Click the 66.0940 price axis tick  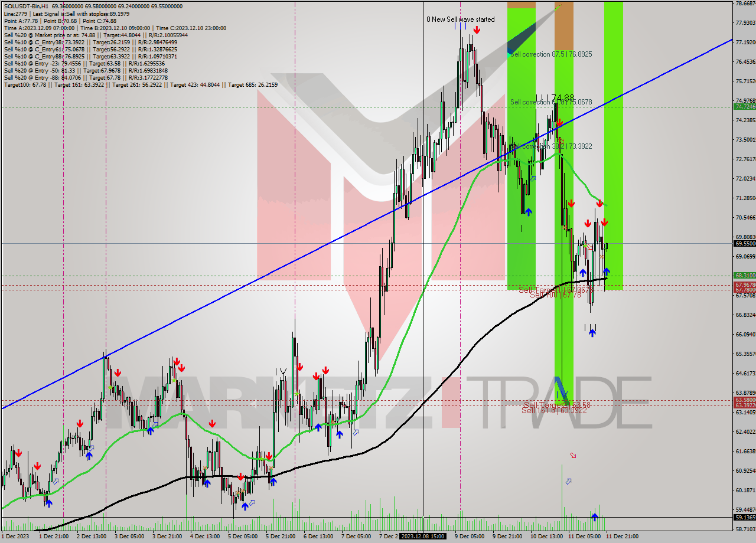(745, 334)
